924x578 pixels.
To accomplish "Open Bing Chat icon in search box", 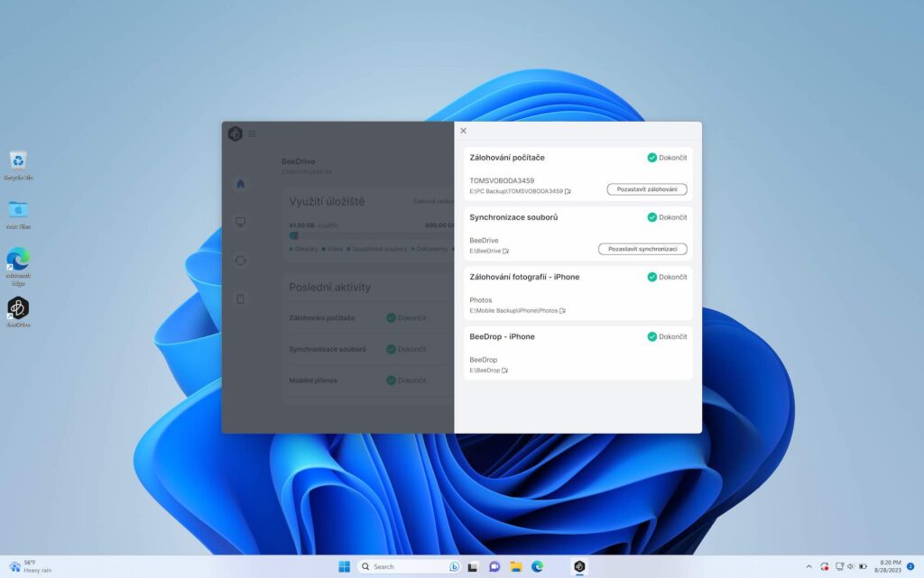I will coord(454,566).
